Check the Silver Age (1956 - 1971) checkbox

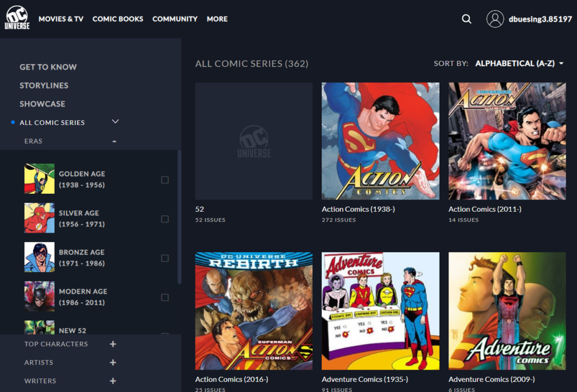click(165, 219)
